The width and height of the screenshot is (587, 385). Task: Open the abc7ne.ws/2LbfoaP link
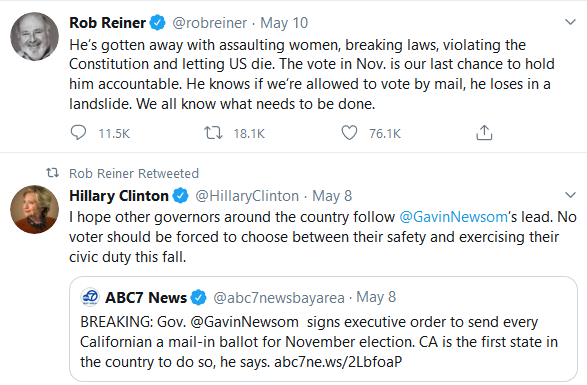[338, 362]
